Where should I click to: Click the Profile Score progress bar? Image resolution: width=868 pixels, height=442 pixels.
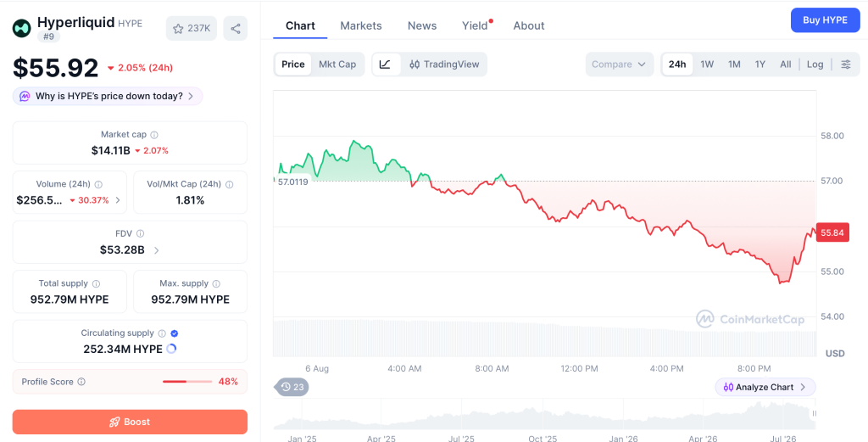187,382
